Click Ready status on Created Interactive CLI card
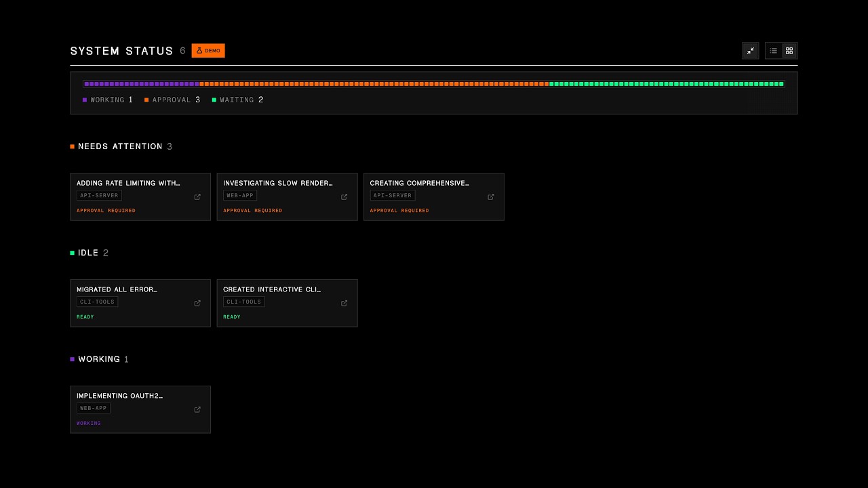Image resolution: width=868 pixels, height=488 pixels. tap(232, 317)
